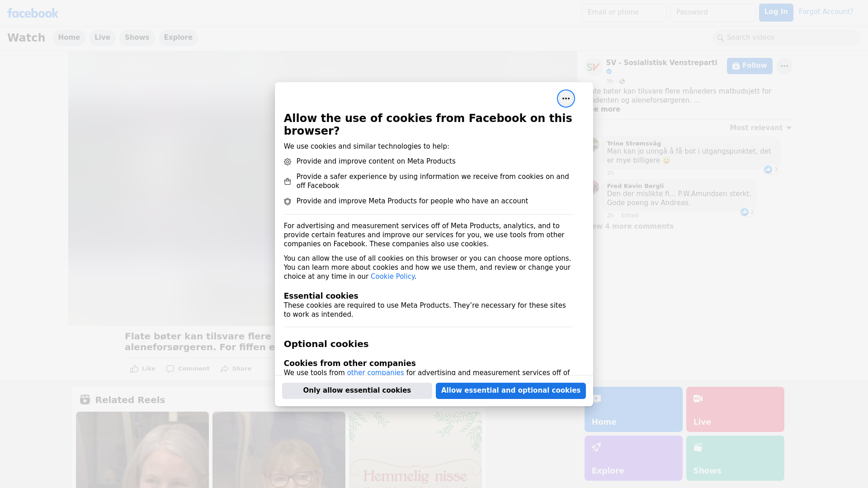The width and height of the screenshot is (868, 488).
Task: Select the Live tab in Watch
Action: [x=102, y=38]
